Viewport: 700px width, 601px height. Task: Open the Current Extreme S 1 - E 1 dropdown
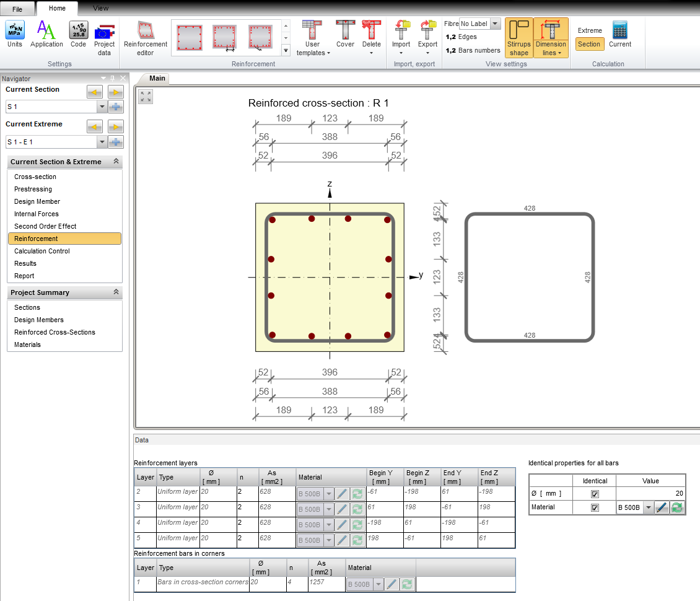pyautogui.click(x=102, y=142)
